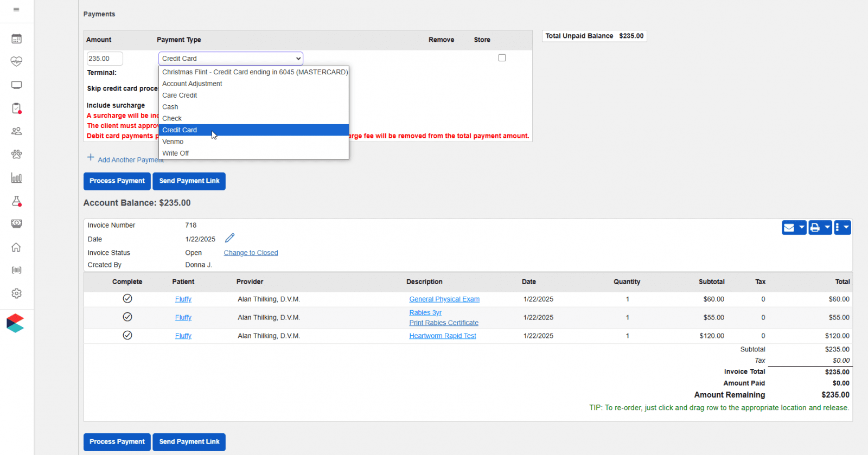This screenshot has height=455, width=868.
Task: Toggle complete checkmark for General Physical Exam
Action: tap(127, 299)
